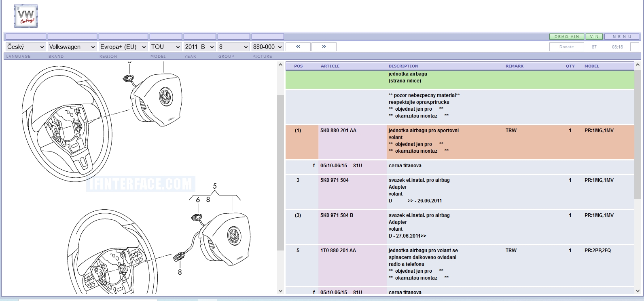Viewport: 644px width, 301px height.
Task: Click 'D - 27.06.2011>>' date text
Action: pos(407,236)
